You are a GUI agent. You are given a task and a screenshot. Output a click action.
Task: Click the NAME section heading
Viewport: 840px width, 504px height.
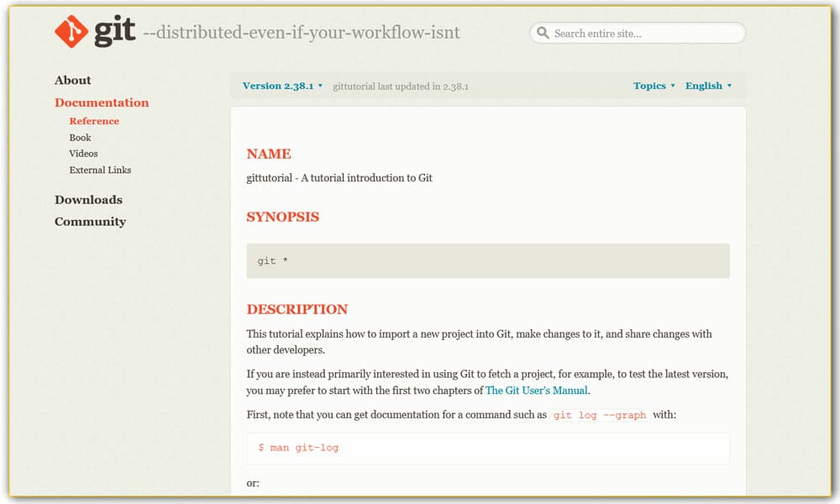(269, 154)
